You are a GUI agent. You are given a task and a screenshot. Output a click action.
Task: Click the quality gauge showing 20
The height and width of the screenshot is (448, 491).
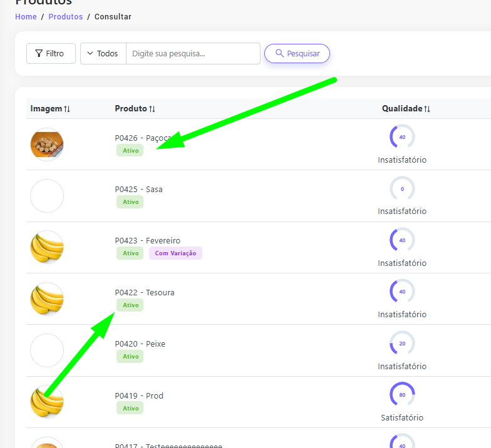pos(402,343)
